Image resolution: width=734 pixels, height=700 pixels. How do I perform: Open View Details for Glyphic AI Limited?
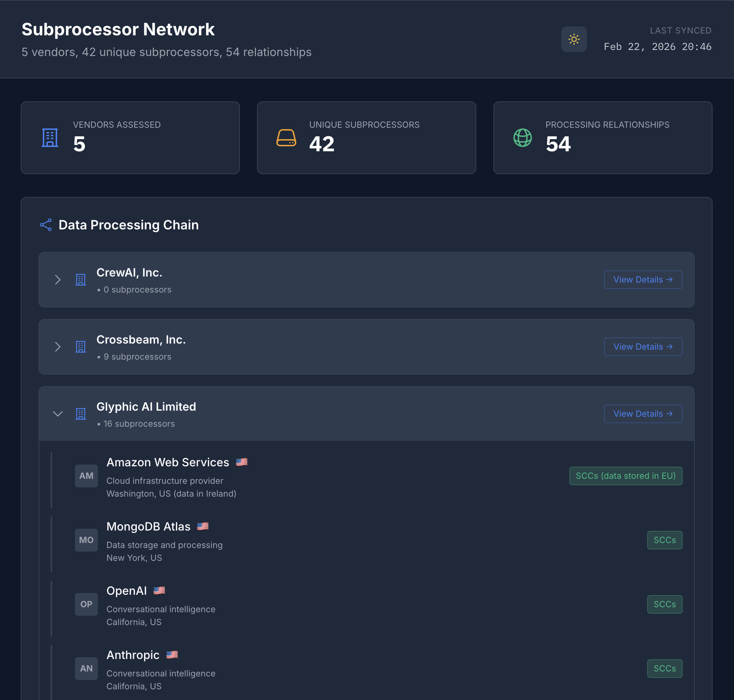643,414
